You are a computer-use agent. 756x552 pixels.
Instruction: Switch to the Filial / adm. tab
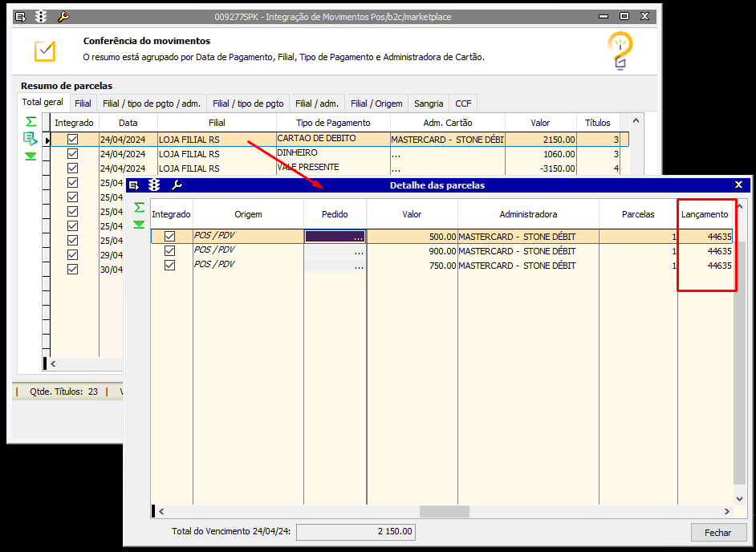click(317, 103)
